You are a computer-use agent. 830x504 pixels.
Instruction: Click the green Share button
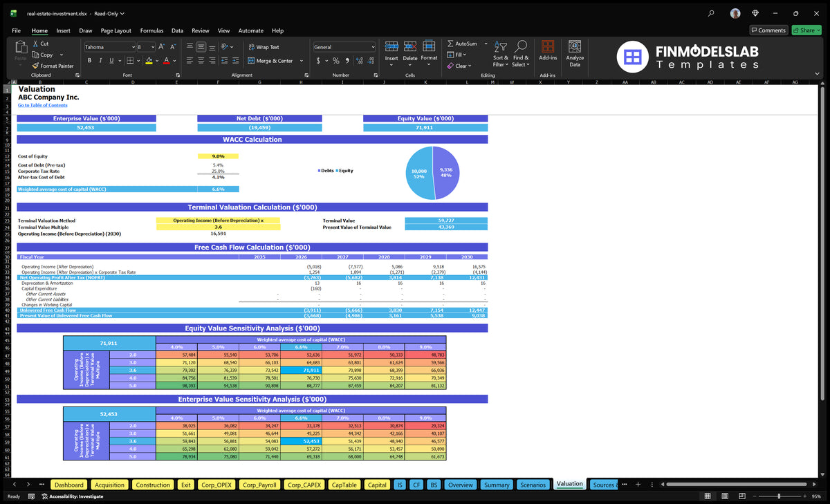click(806, 30)
